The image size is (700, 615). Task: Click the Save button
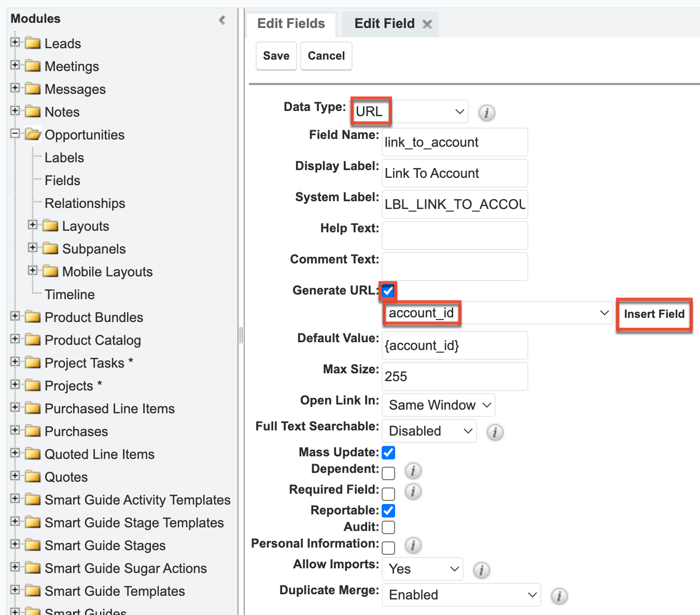[276, 56]
